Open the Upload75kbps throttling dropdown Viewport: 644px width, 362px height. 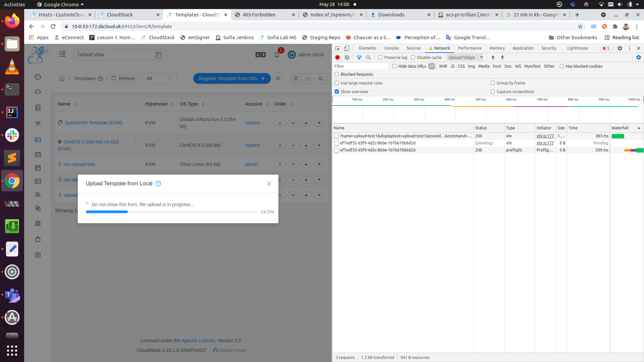[x=465, y=58]
